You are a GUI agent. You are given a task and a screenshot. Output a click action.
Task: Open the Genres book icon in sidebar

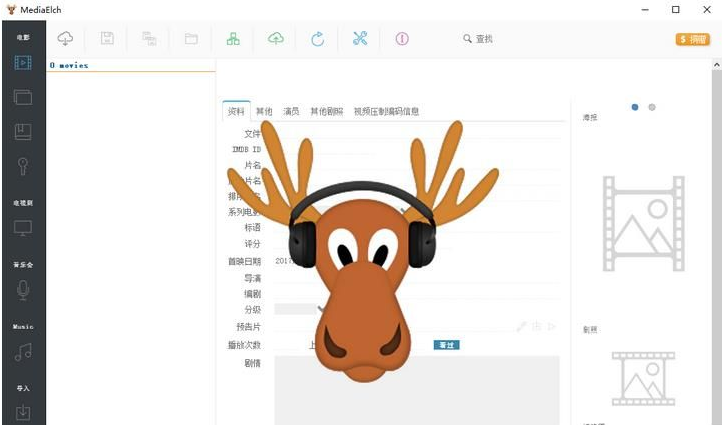[x=23, y=132]
